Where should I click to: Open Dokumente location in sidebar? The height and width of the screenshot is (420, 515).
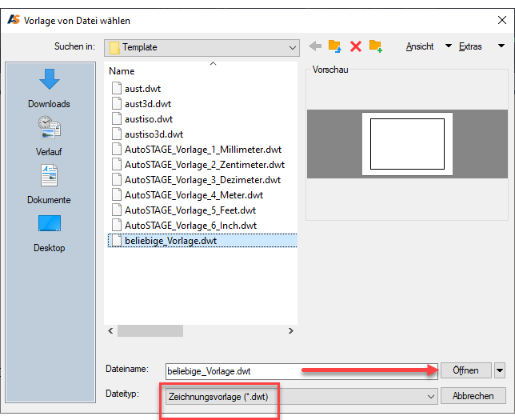(50, 185)
